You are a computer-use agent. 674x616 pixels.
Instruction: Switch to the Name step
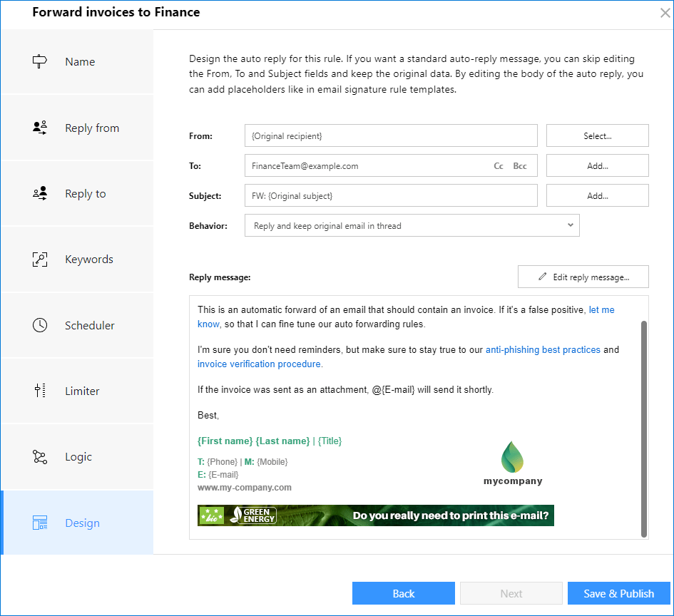(79, 61)
